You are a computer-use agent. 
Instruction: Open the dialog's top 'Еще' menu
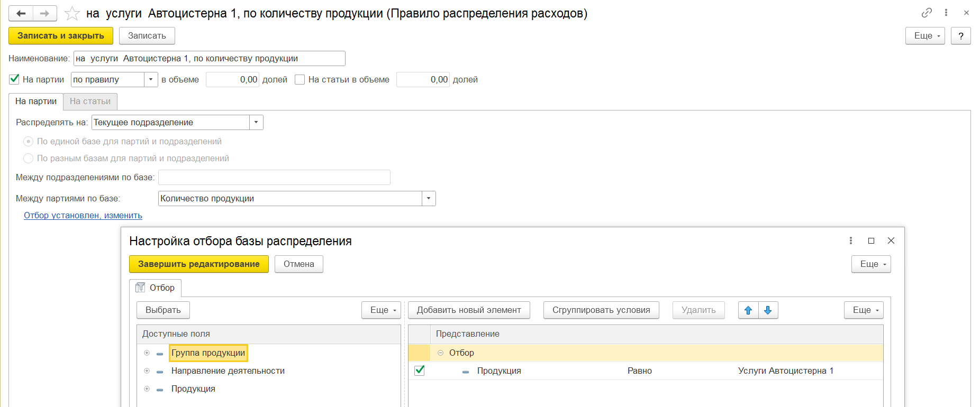click(x=871, y=264)
